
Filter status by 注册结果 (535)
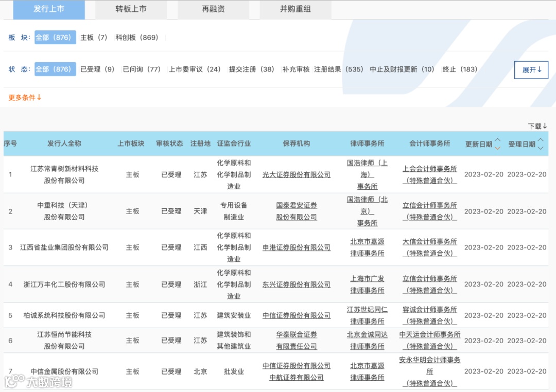point(339,69)
